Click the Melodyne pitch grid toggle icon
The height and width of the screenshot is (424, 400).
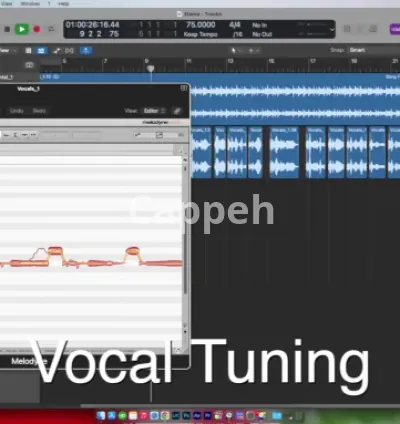point(159,135)
